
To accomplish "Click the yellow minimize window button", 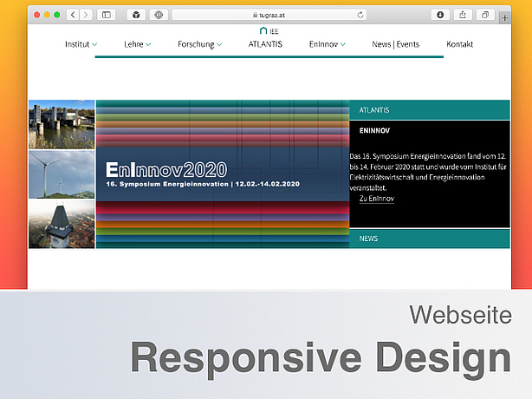I will (x=47, y=15).
